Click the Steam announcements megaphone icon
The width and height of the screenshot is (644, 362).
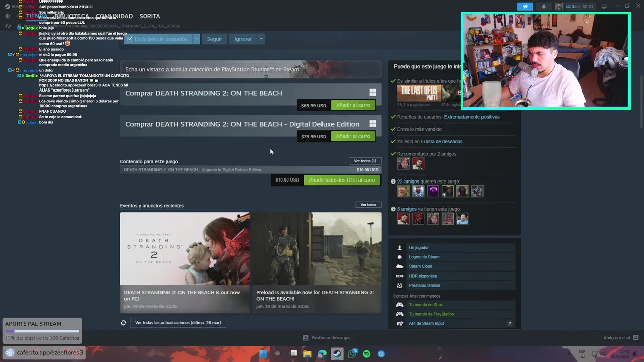point(525,6)
